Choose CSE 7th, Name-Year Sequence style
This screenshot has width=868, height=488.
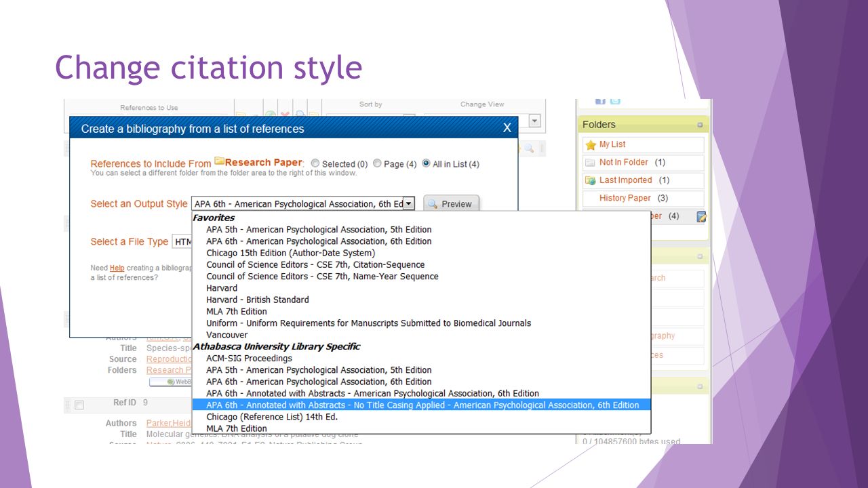pos(322,277)
